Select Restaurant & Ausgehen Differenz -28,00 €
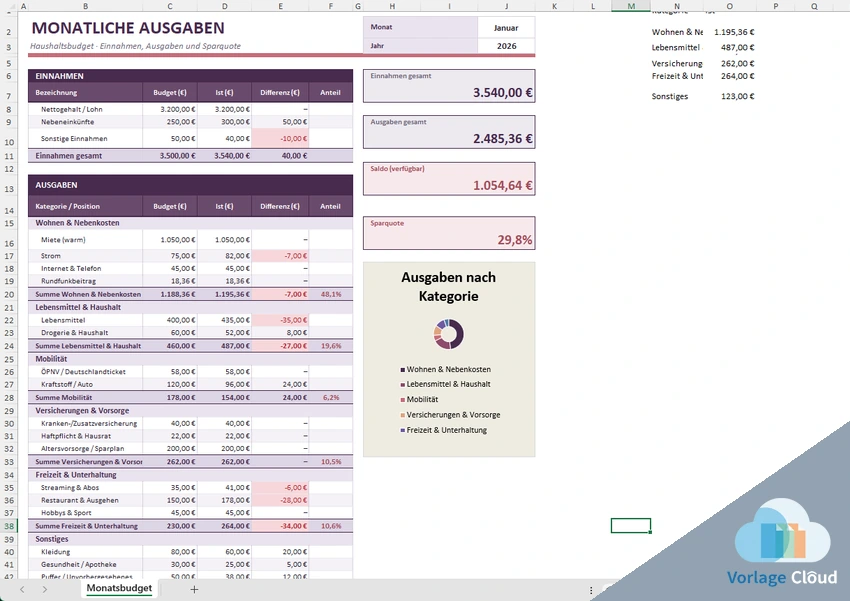850x601 pixels. click(280, 500)
